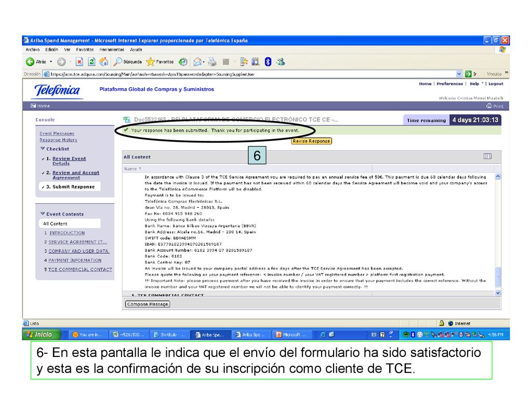This screenshot has height=399, width=532.
Task: Open the Archivo menu
Action: coord(33,49)
